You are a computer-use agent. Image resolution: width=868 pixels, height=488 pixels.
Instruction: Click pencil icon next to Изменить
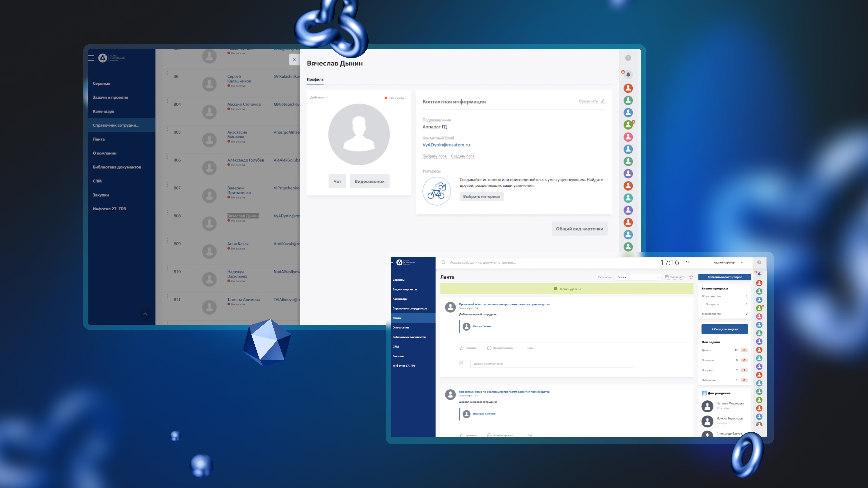click(x=603, y=101)
